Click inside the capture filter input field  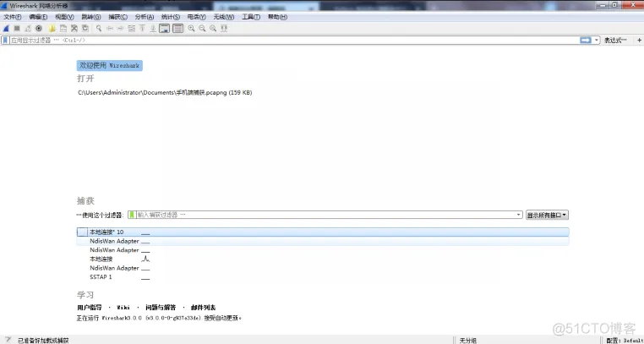point(326,215)
